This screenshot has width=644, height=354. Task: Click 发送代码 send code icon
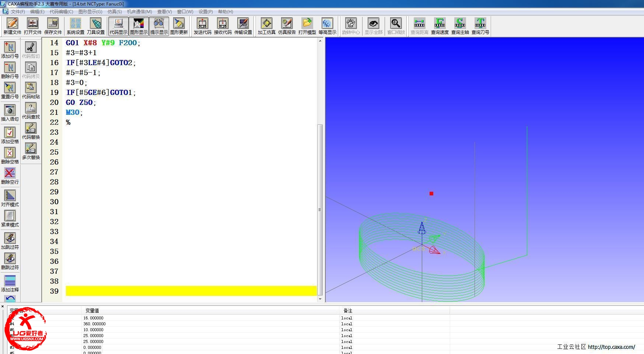coord(202,26)
